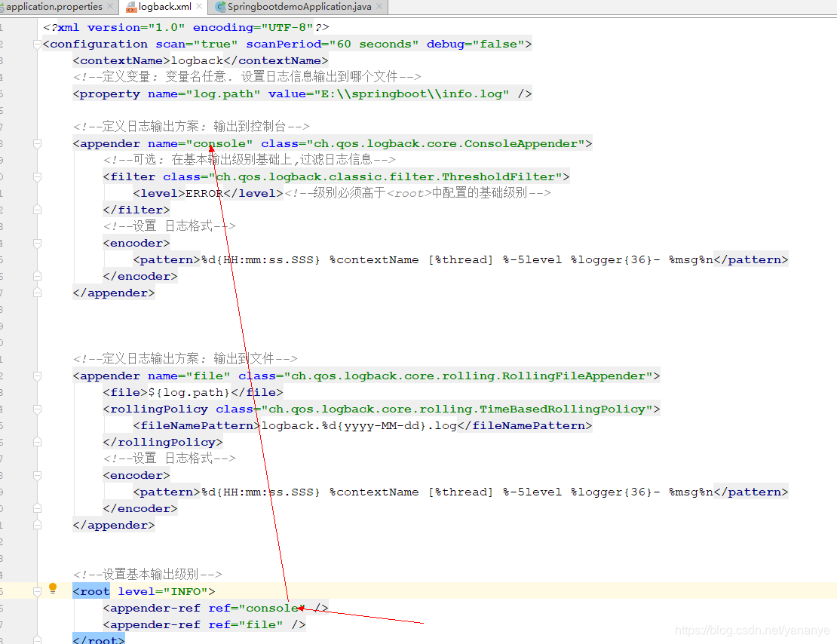The height and width of the screenshot is (644, 837).
Task: Click the E:\\springboot\\info.log value
Action: [x=412, y=94]
